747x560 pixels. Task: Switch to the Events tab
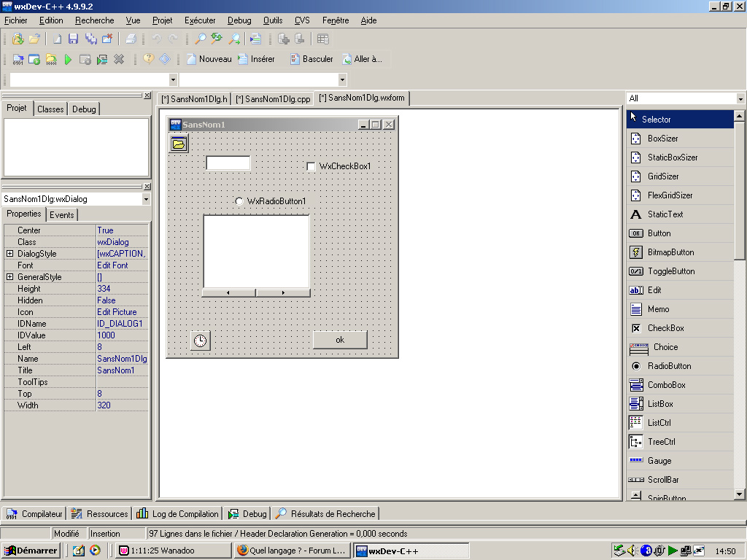[62, 215]
